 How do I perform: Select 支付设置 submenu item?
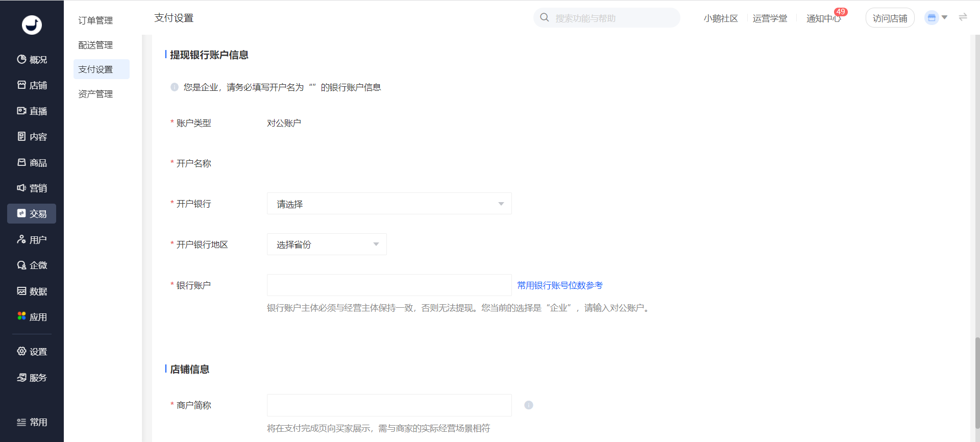(101, 69)
